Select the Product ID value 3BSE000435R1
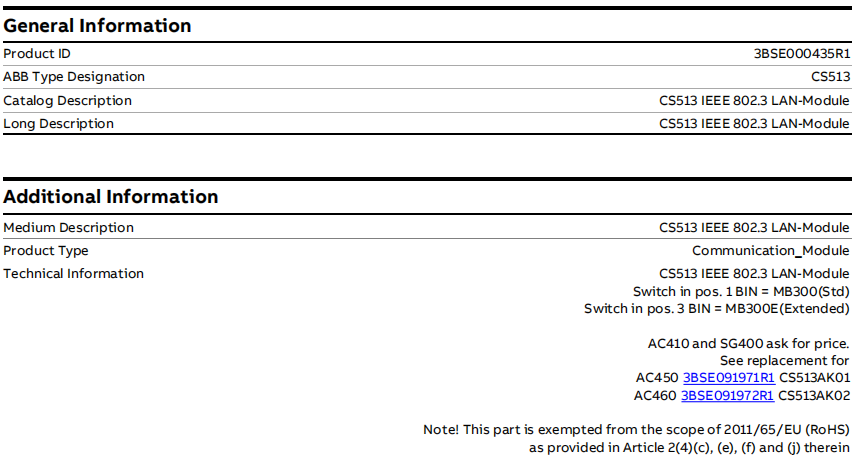 [801, 54]
